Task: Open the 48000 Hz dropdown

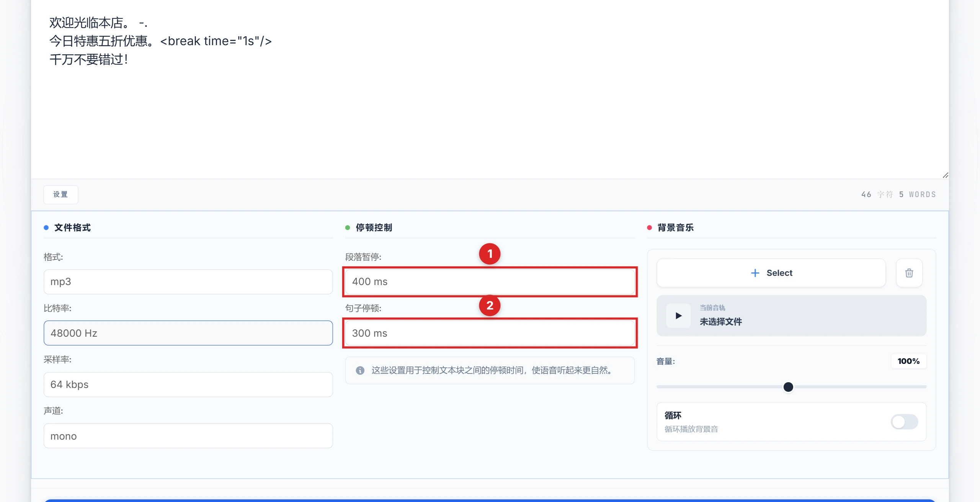Action: [188, 333]
